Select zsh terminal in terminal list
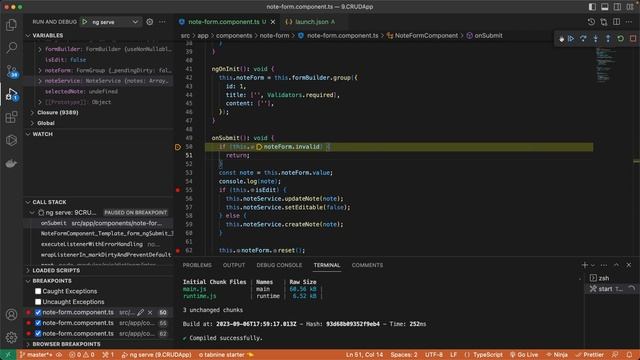Screen dimensions: 640x360 pos(603,278)
